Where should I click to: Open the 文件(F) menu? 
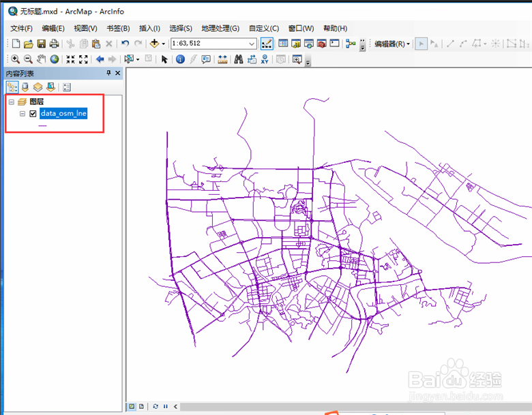tap(21, 28)
